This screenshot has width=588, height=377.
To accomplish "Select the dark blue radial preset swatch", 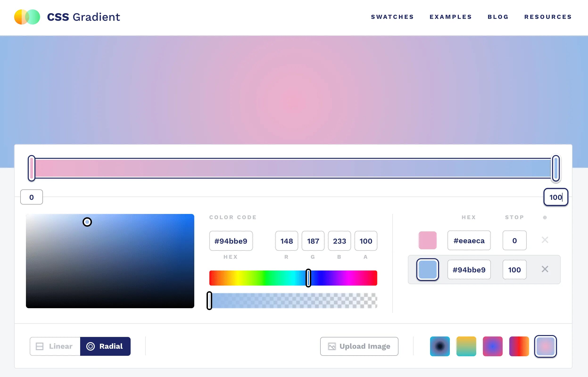I will tap(440, 346).
